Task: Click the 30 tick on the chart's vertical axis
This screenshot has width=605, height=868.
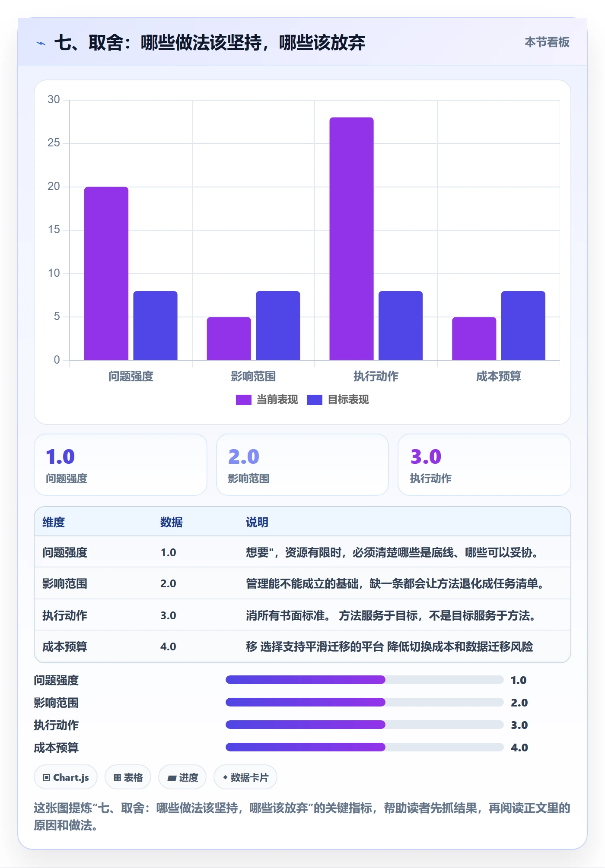Action: [54, 100]
